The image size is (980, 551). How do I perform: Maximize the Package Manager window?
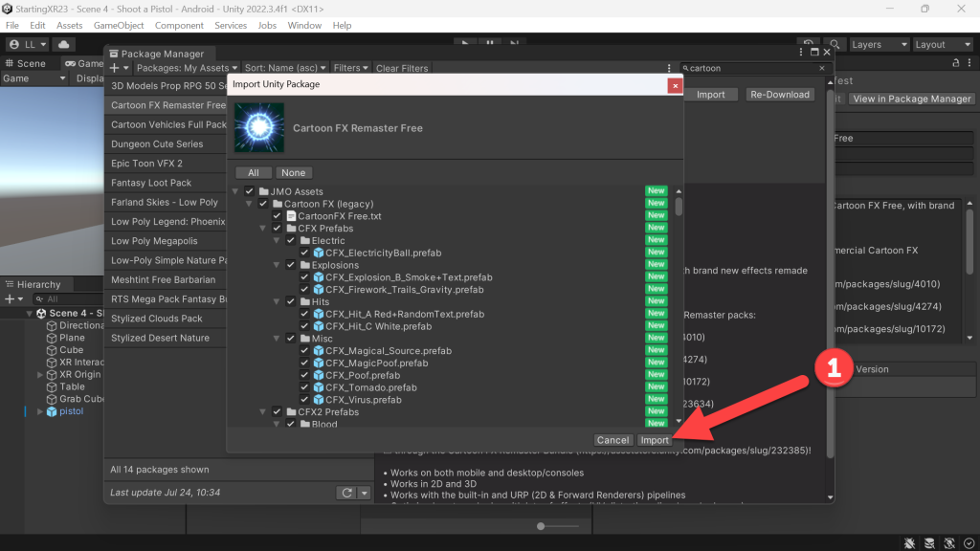coord(814,53)
